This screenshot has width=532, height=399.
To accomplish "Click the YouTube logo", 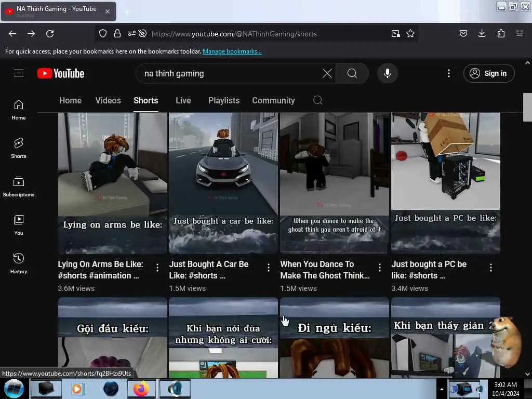I will point(61,73).
